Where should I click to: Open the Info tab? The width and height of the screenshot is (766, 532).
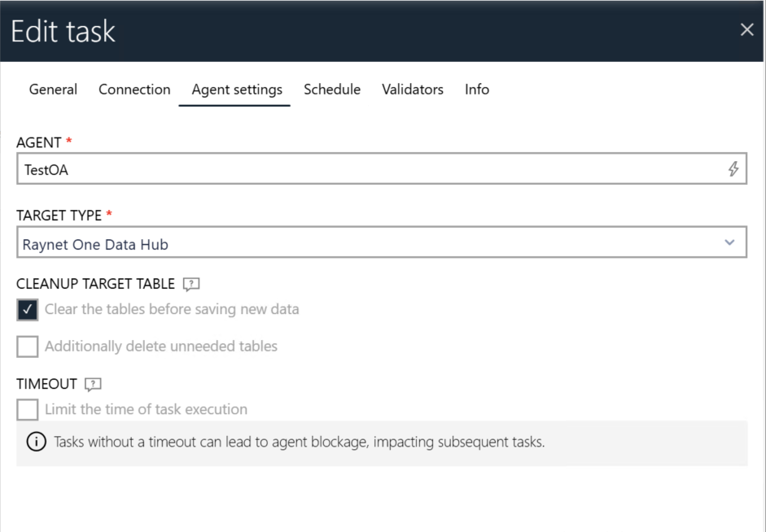coord(477,89)
